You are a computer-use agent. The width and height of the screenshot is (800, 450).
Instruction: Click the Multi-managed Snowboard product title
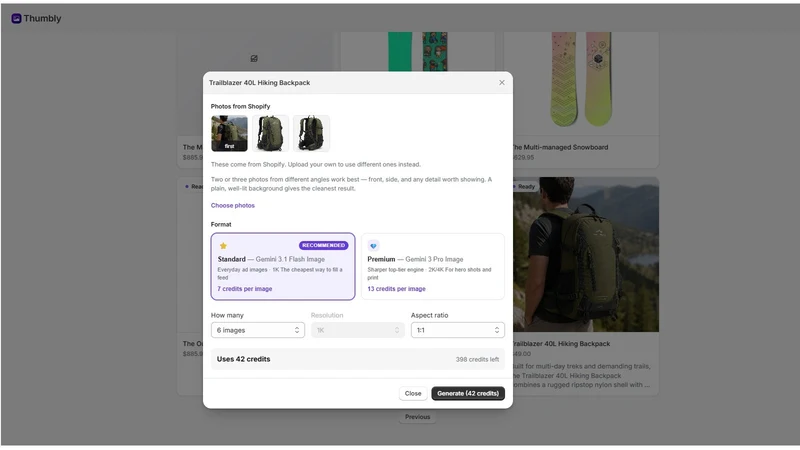point(561,147)
